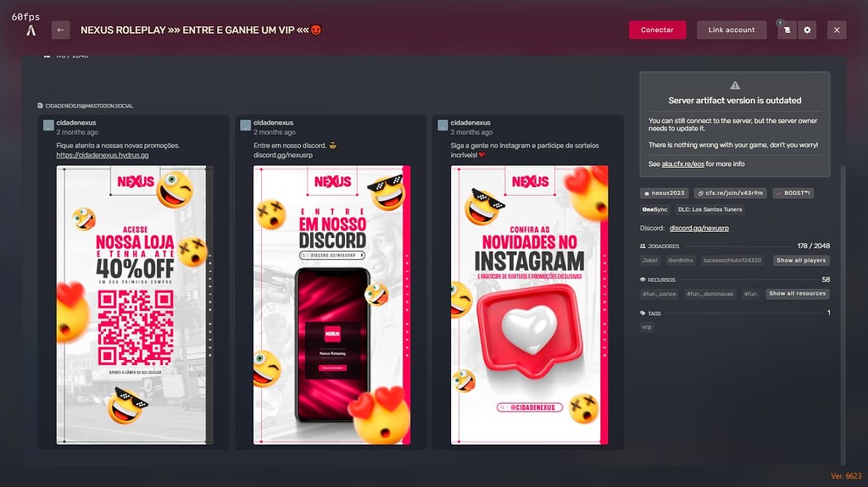Click avatar of the Instagram post

442,125
